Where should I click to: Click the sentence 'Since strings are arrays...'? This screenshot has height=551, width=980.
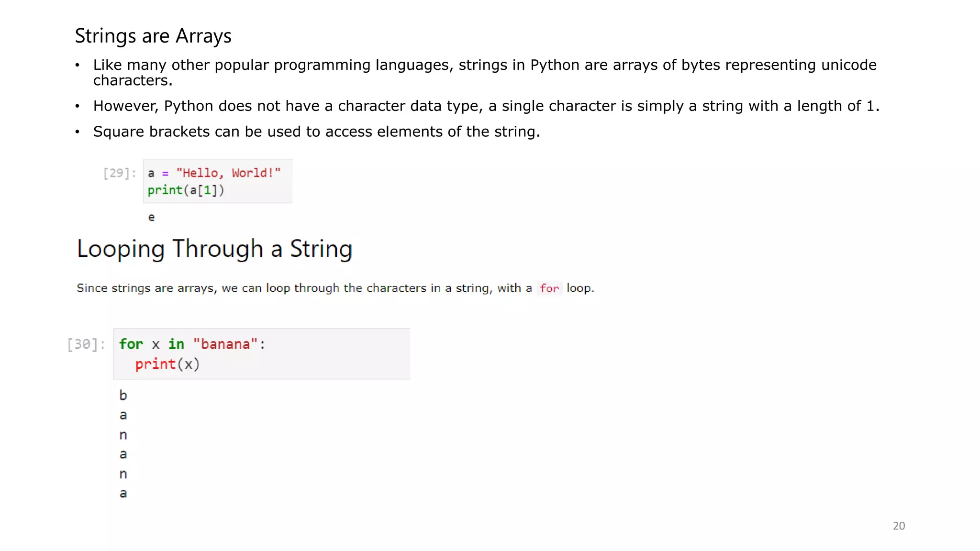335,288
